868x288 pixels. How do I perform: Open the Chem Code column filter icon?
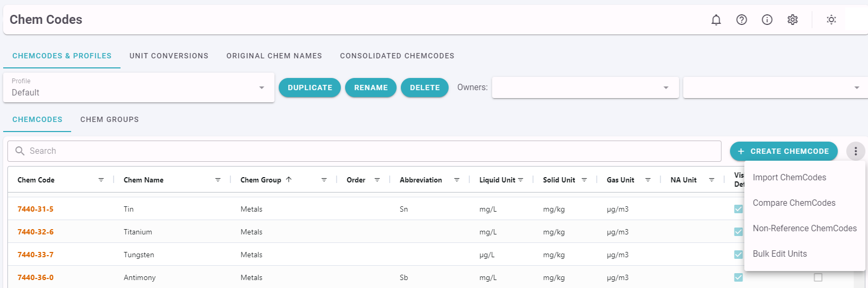(101, 180)
